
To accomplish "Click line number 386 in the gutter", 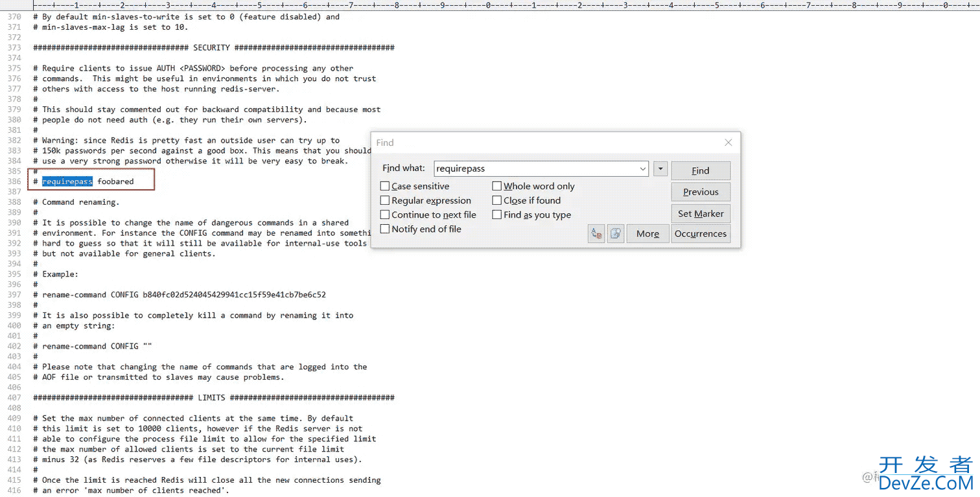I will (14, 181).
